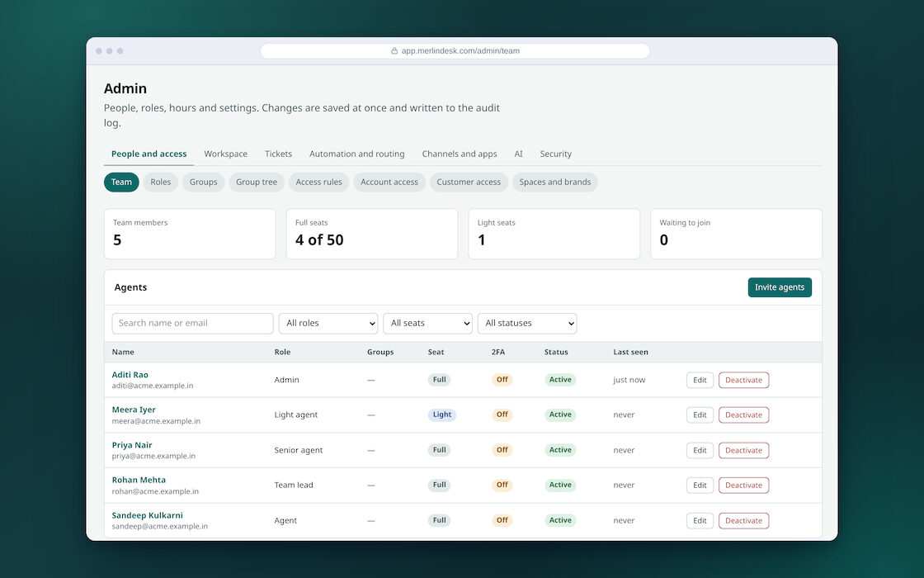Click the address bar URL
This screenshot has width=924, height=578.
click(x=460, y=50)
